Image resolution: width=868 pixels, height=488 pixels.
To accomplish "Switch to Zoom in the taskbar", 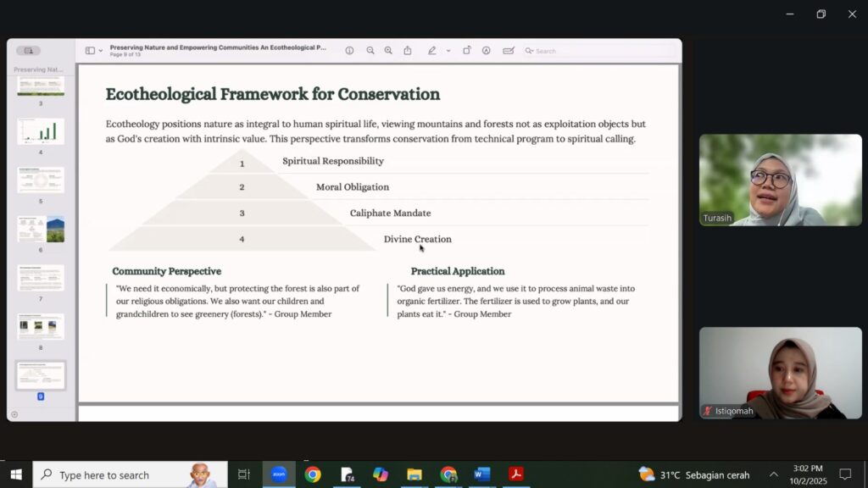I will click(279, 474).
